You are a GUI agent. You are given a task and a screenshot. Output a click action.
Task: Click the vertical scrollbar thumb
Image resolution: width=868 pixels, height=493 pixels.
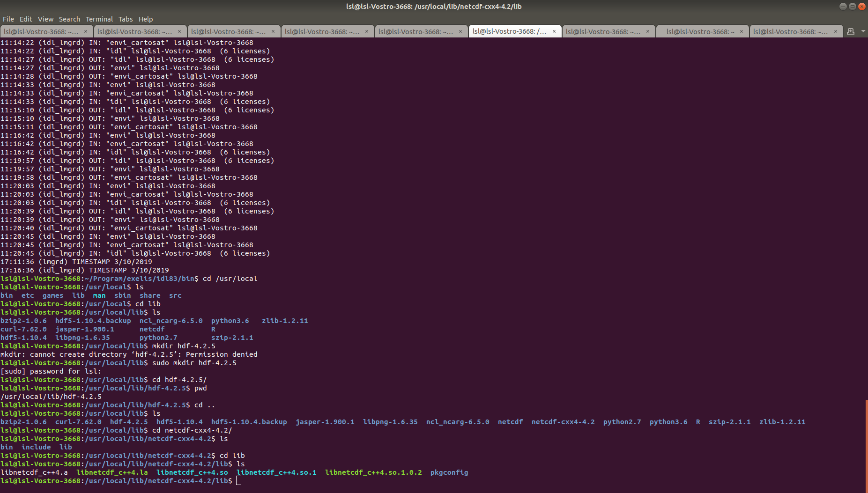(x=866, y=445)
